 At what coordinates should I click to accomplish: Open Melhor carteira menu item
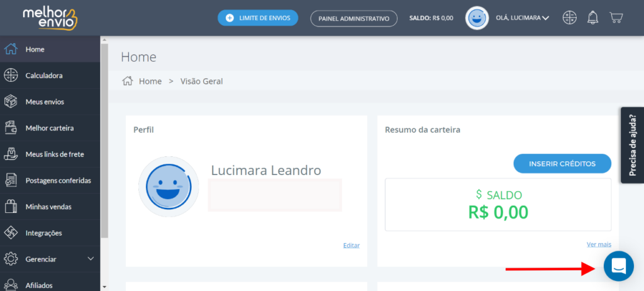tap(50, 128)
